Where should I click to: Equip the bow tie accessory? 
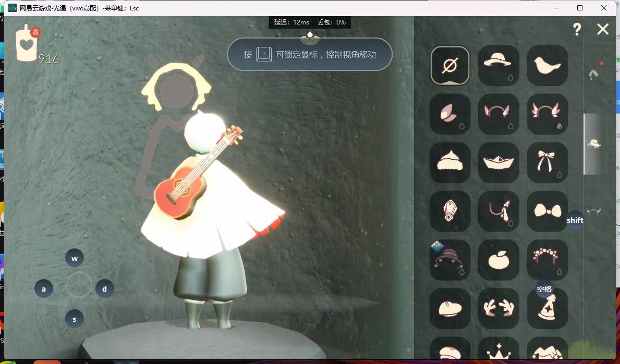[x=547, y=211]
